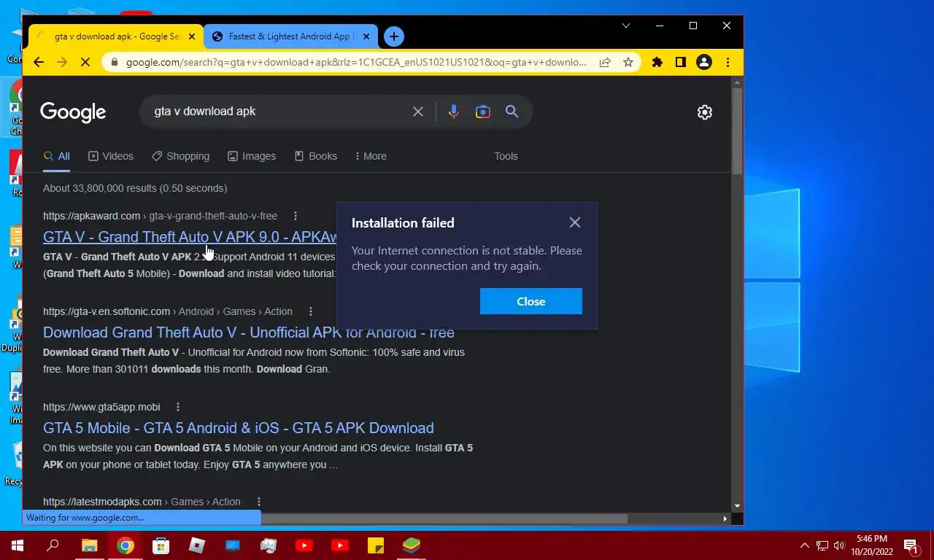Open the Windows Start menu
Viewport: 934px width, 560px height.
18,545
